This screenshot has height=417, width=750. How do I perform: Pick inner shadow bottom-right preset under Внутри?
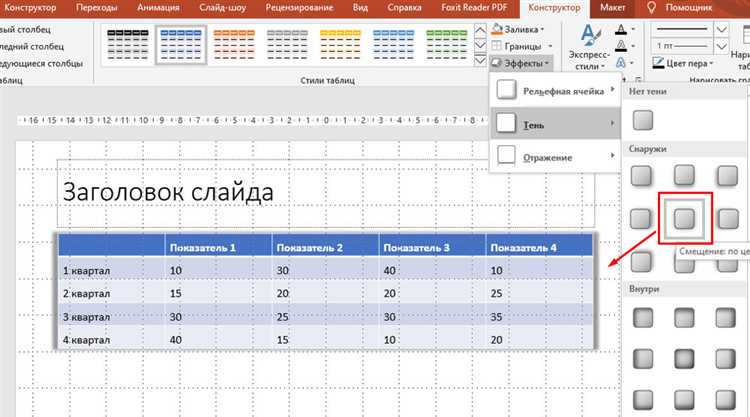click(726, 400)
